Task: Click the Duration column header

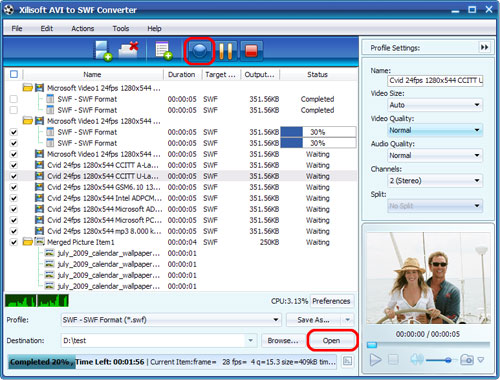Action: tap(182, 74)
